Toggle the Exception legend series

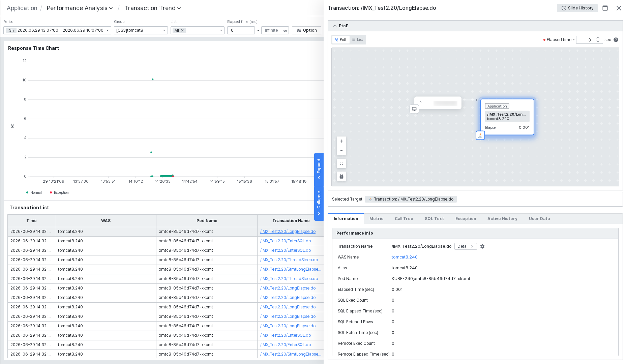(x=59, y=193)
